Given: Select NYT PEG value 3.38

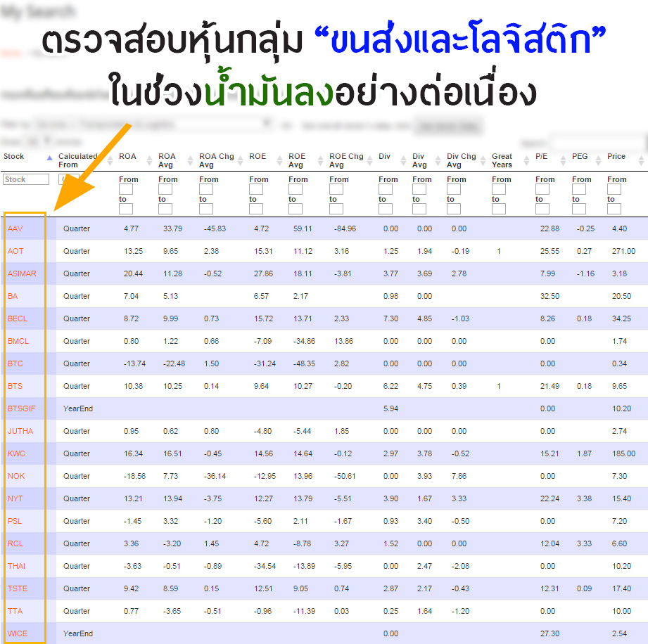Looking at the screenshot, I should [x=585, y=498].
